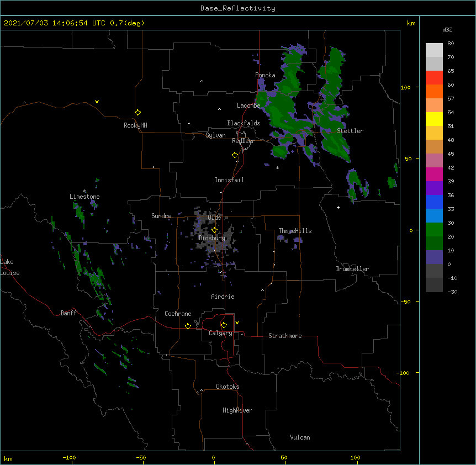
Task: Click the Sundre town label
Action: pyautogui.click(x=161, y=216)
